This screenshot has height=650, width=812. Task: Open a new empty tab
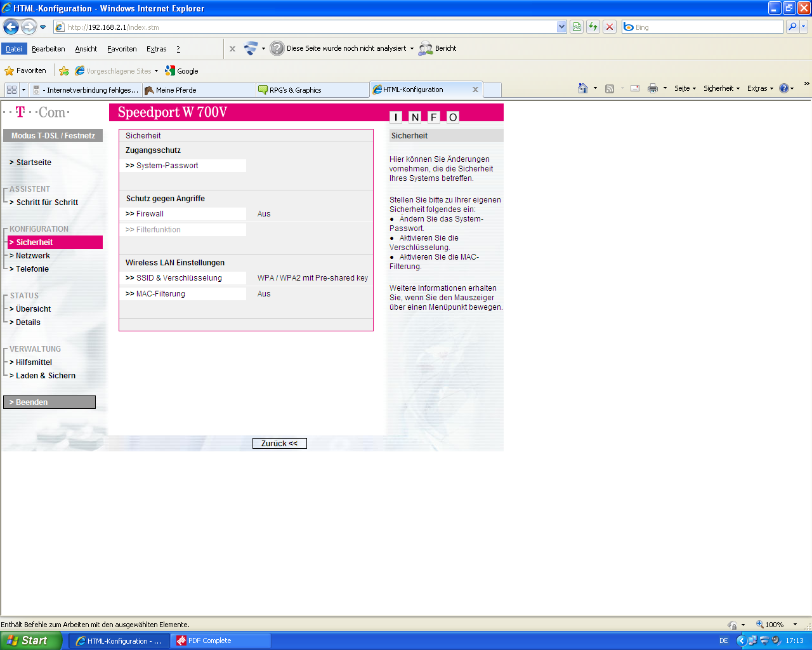(x=492, y=90)
